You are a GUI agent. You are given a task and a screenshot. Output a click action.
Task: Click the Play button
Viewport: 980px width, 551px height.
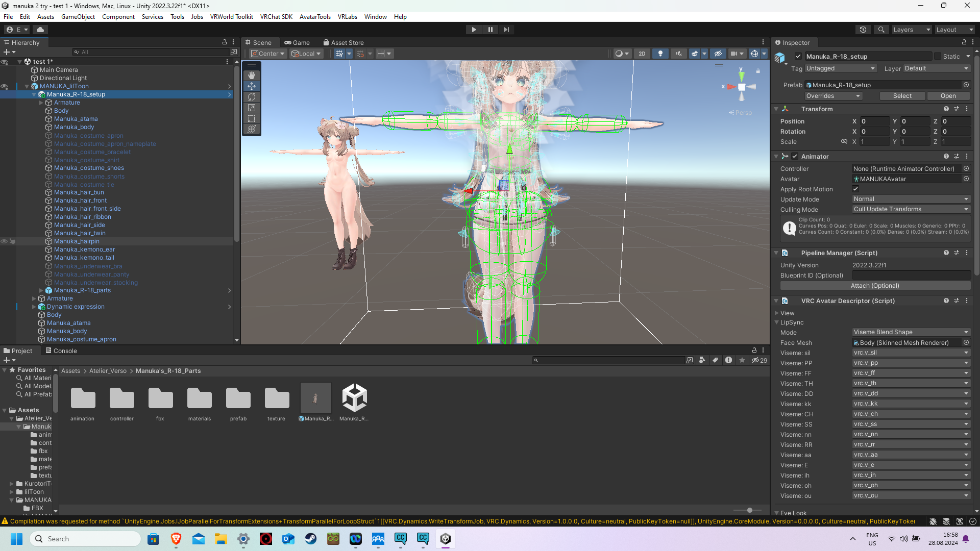pos(474,30)
